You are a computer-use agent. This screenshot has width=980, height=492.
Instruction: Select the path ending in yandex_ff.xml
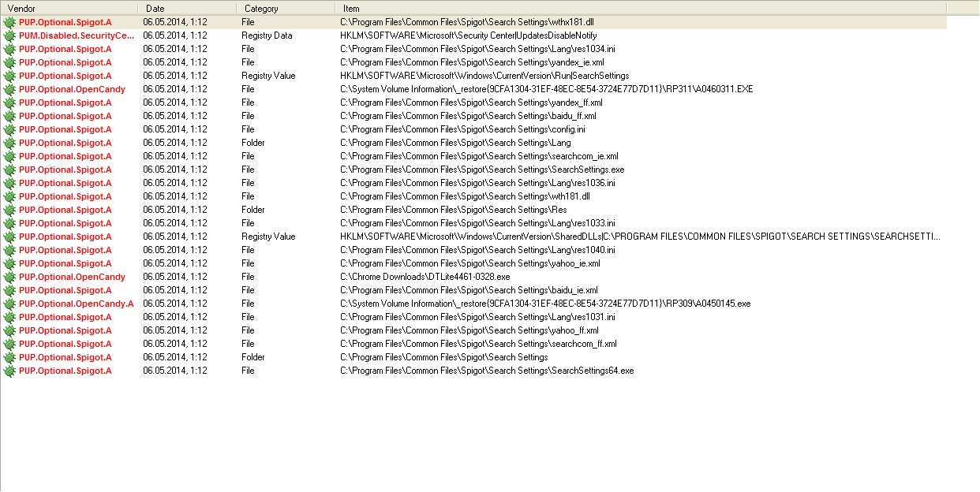(x=471, y=102)
